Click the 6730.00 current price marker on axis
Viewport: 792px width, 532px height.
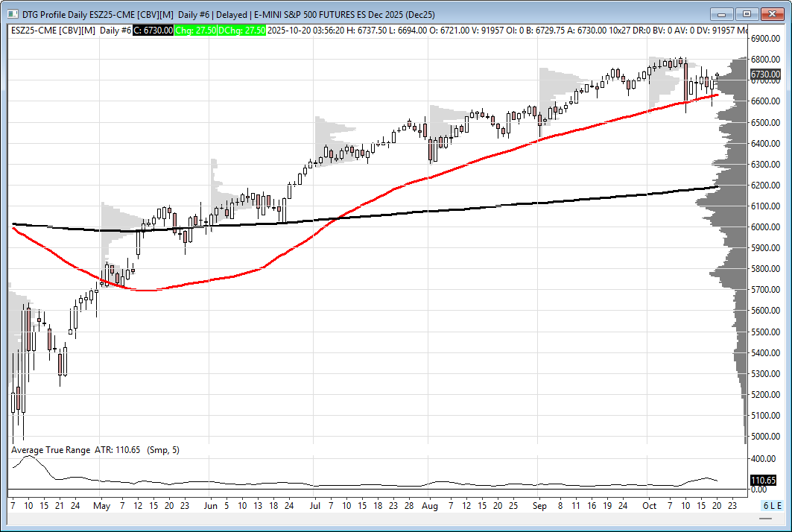coord(765,74)
